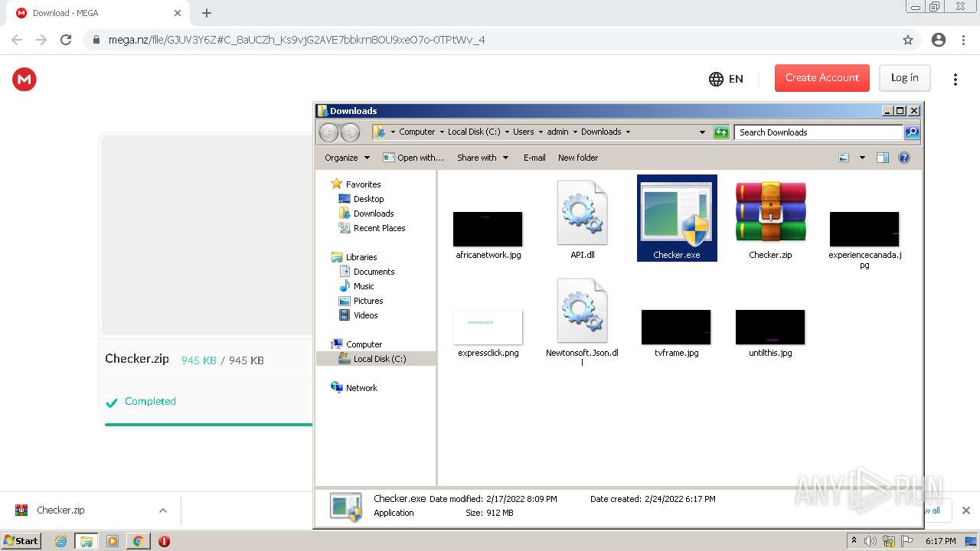The image size is (980, 551).
Task: Open the address bar history dropdown
Action: (702, 132)
